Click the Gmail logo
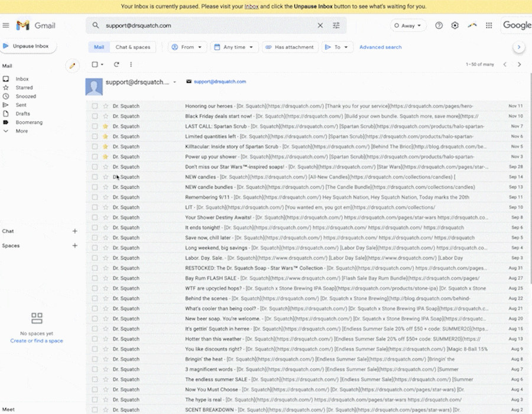The width and height of the screenshot is (532, 414). (36, 25)
